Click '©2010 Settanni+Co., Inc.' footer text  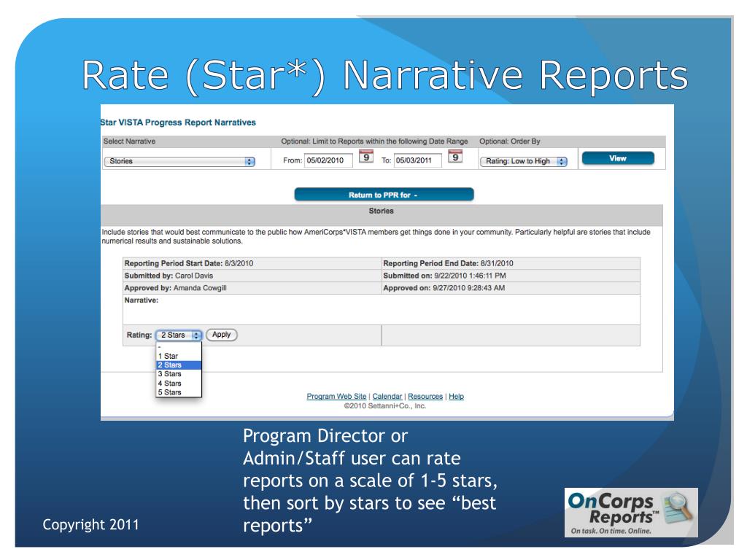click(x=385, y=406)
